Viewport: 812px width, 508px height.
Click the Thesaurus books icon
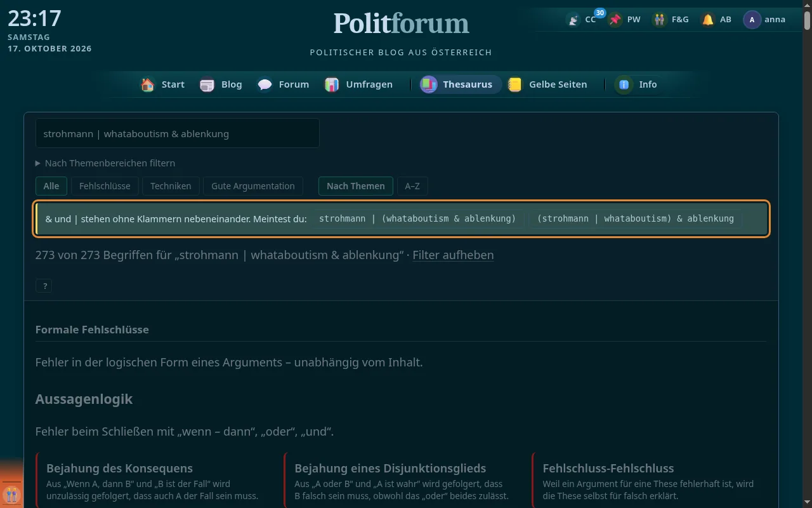[429, 84]
